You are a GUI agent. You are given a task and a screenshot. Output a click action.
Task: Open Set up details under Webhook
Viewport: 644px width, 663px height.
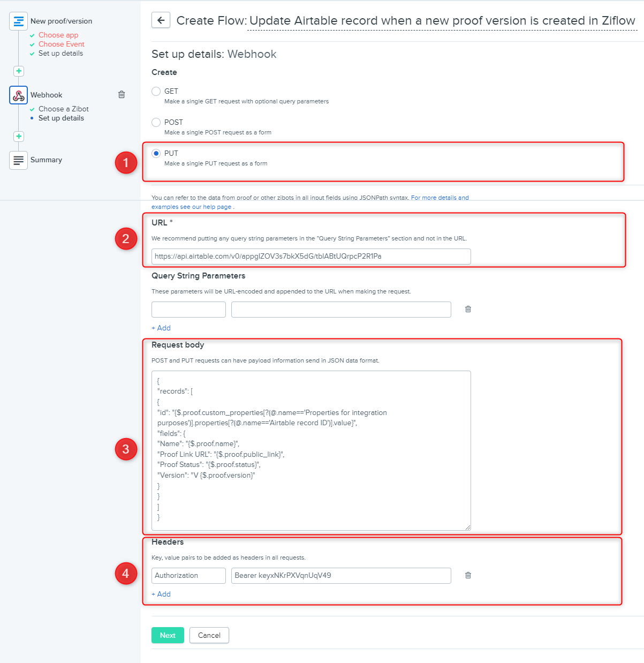tap(61, 118)
